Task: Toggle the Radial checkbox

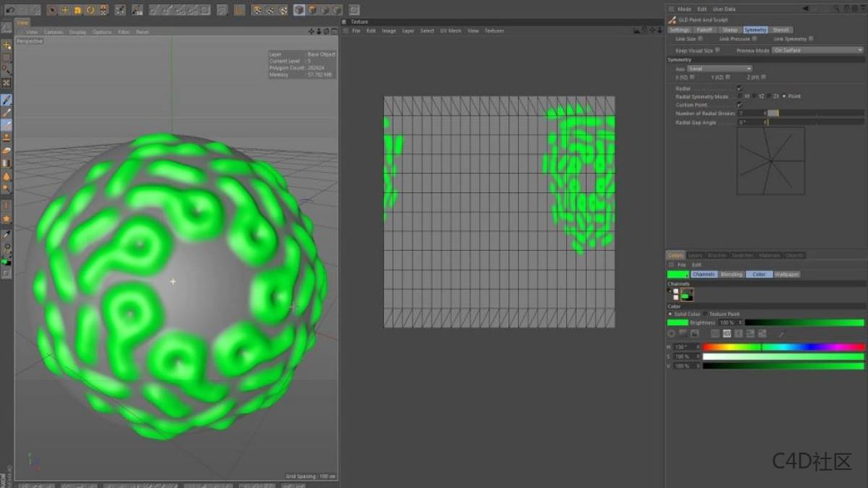Action: pyautogui.click(x=739, y=87)
